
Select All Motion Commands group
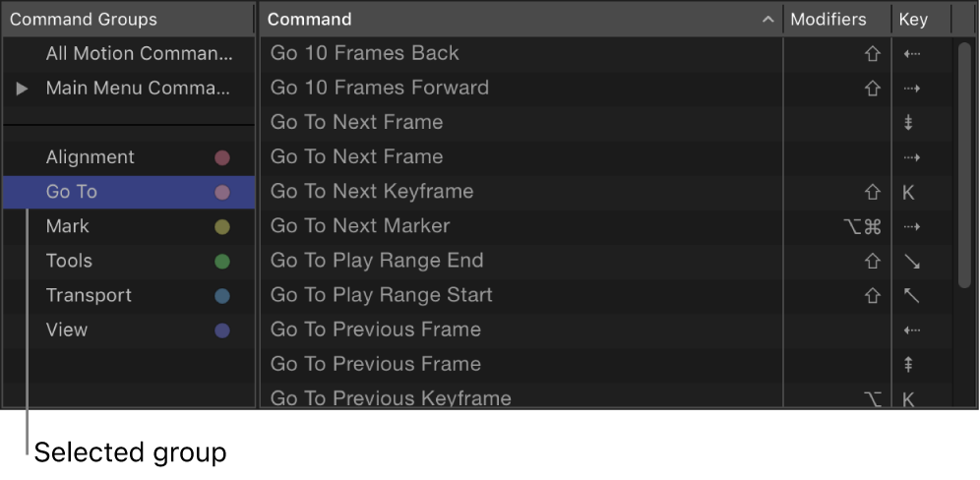point(139,54)
